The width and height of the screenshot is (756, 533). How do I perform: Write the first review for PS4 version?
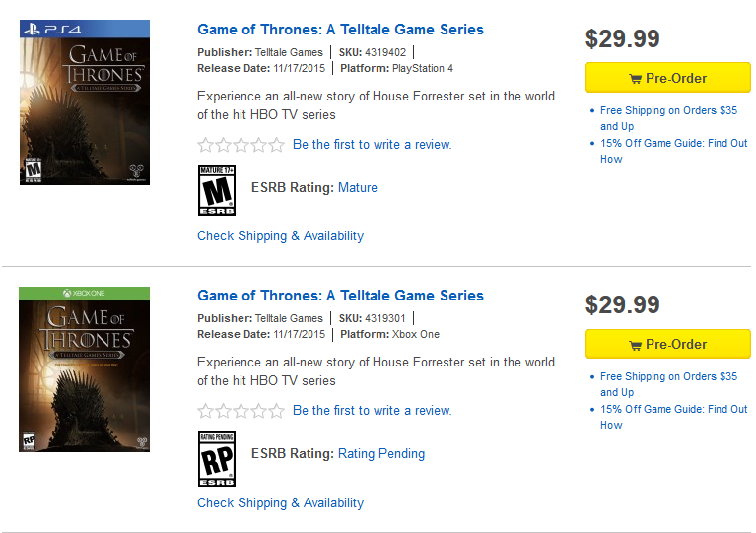(372, 145)
